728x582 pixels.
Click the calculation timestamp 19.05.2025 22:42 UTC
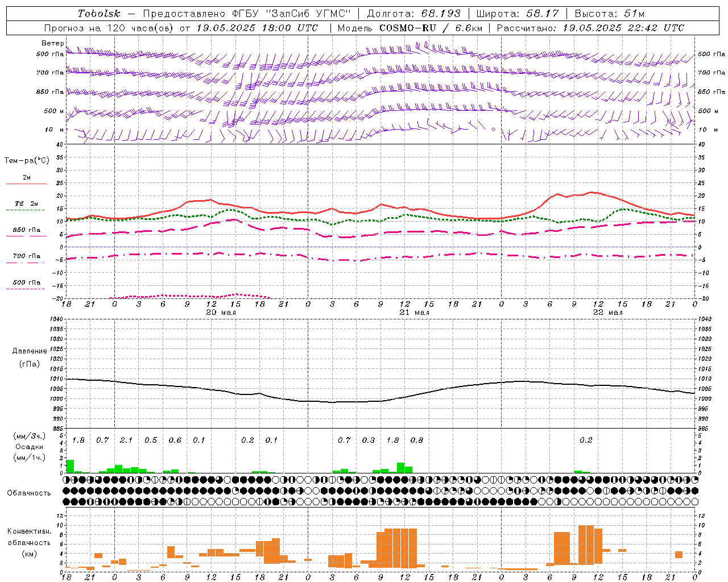coord(623,28)
